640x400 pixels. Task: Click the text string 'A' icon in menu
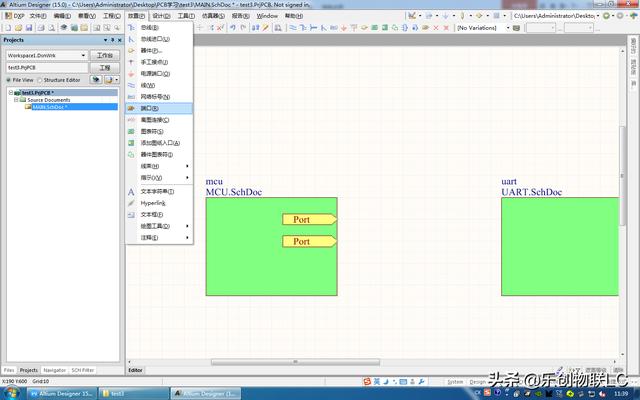(131, 192)
